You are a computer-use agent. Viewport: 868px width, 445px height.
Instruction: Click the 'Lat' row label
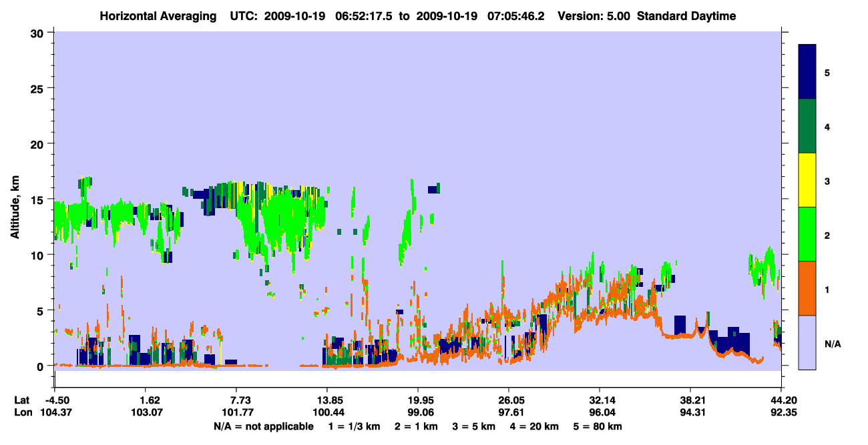pos(22,400)
